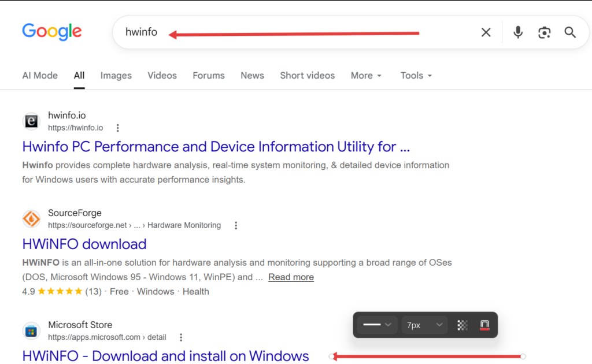Screen dimensions: 592x364
Task: Click the hwinfo.io site favicon
Action: pyautogui.click(x=31, y=121)
